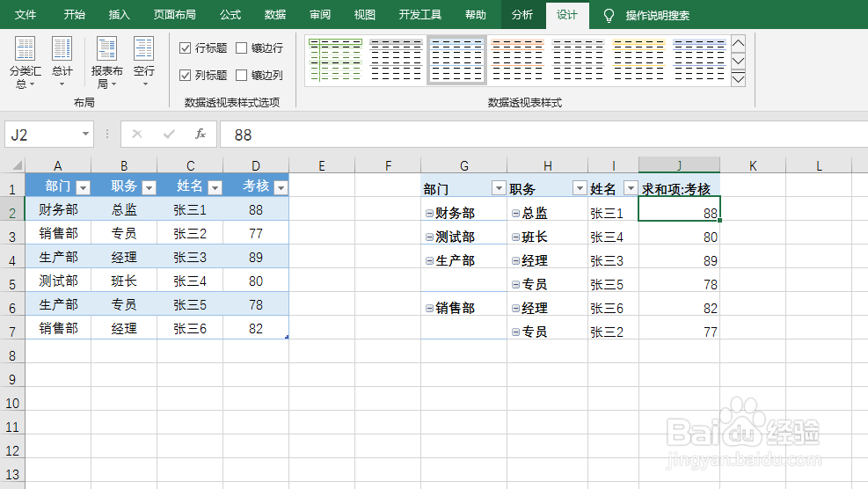Viewport: 868px width, 489px height.
Task: Collapse the 生产部 pivot group
Action: (x=429, y=261)
